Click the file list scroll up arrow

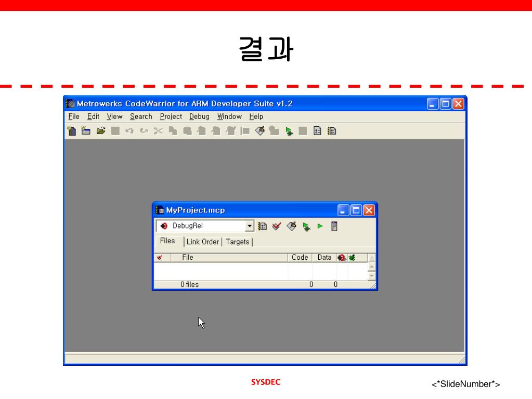click(372, 267)
